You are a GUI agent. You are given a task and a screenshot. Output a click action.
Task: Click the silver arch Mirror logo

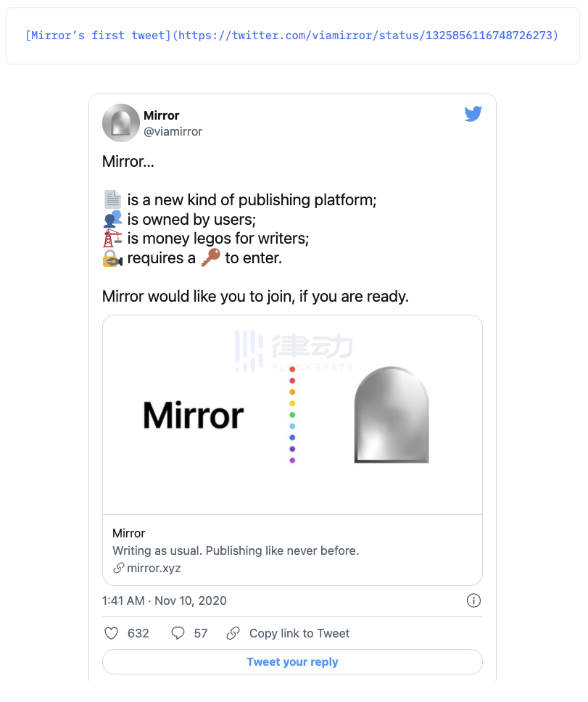tap(391, 415)
